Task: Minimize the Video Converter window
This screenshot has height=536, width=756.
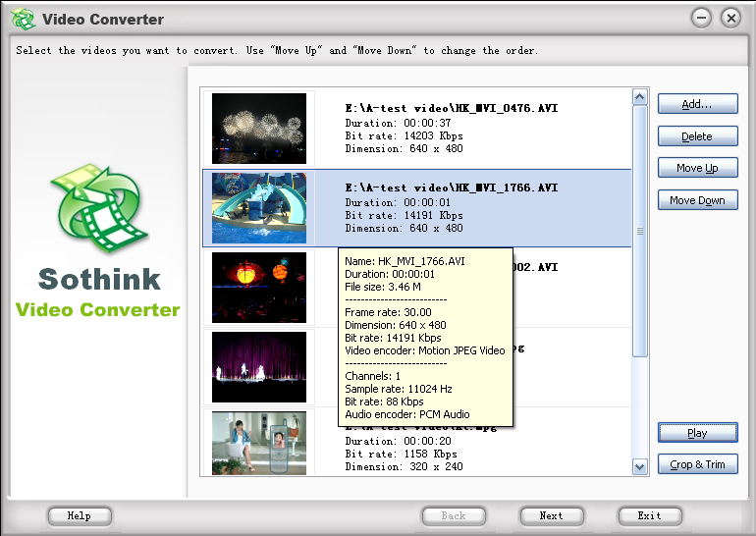Action: (x=702, y=19)
